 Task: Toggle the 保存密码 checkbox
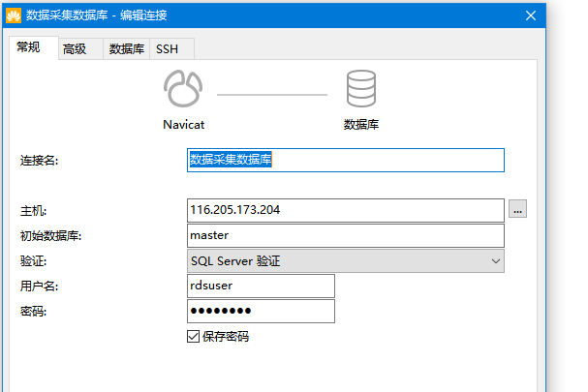[x=193, y=336]
